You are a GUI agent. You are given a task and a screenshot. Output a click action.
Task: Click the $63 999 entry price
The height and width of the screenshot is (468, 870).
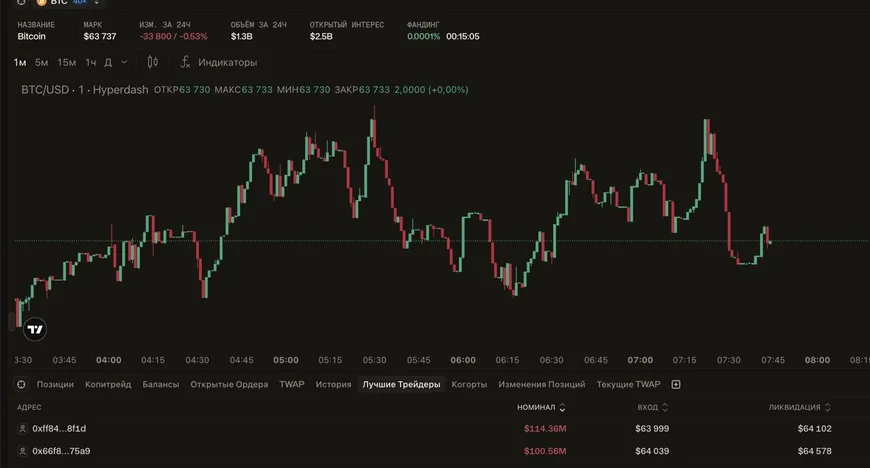pos(652,429)
